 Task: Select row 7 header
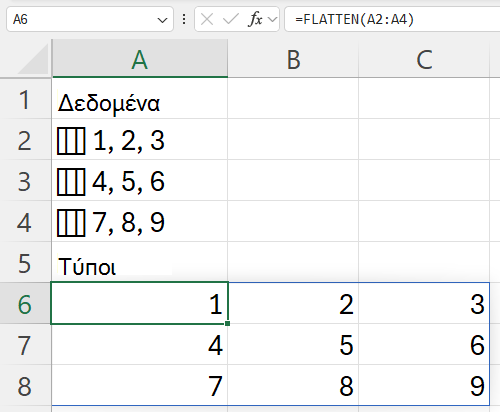click(25, 344)
